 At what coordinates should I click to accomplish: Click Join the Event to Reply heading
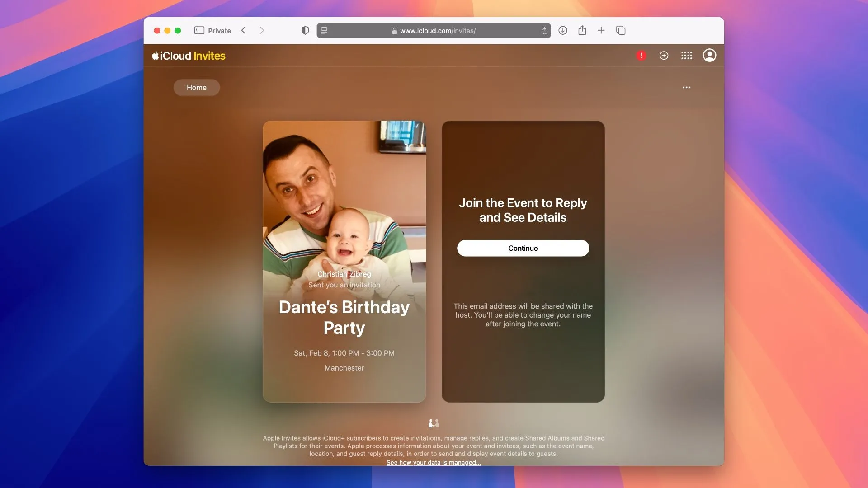click(523, 210)
